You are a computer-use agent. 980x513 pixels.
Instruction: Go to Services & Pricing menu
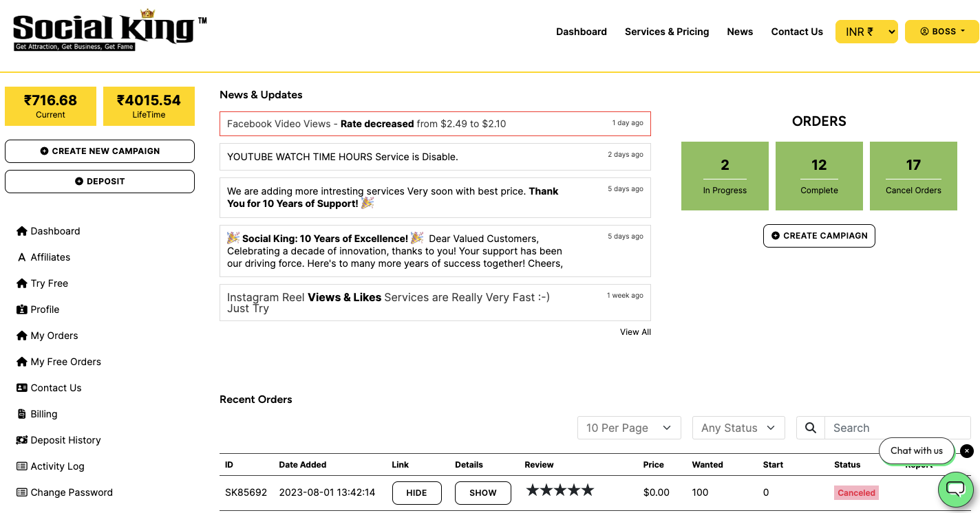coord(666,32)
